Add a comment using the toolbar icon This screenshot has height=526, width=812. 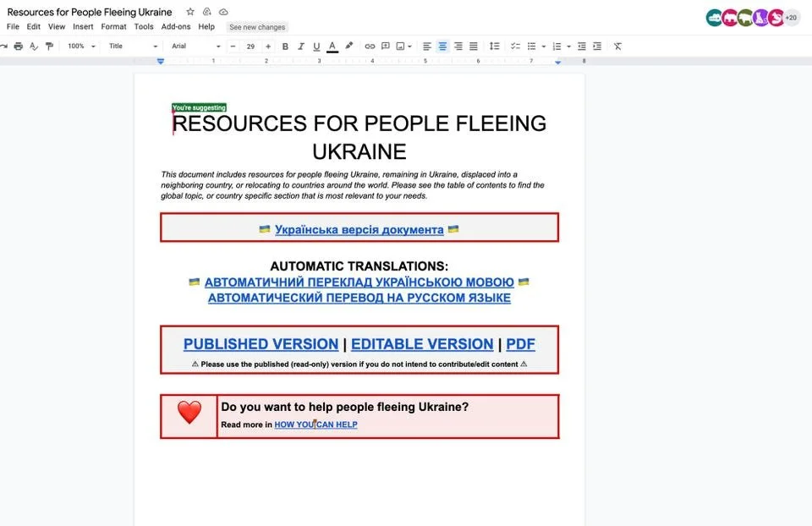click(x=386, y=46)
